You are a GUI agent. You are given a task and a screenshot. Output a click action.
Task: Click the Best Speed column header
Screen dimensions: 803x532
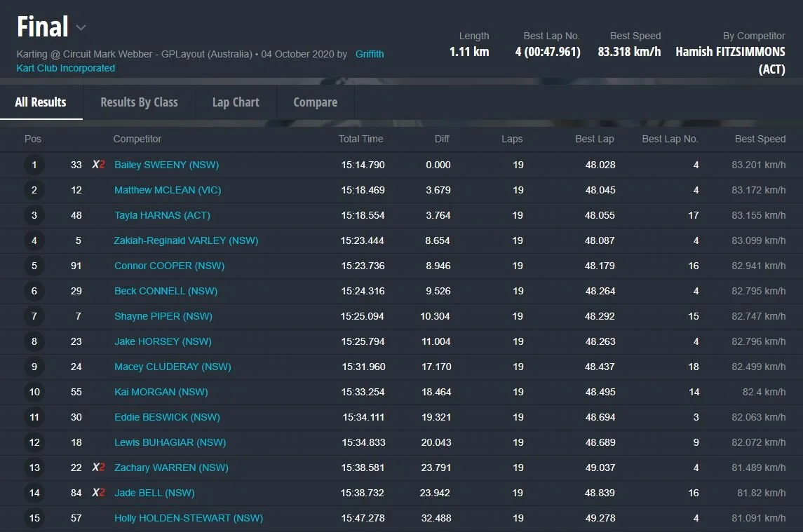[x=760, y=139]
